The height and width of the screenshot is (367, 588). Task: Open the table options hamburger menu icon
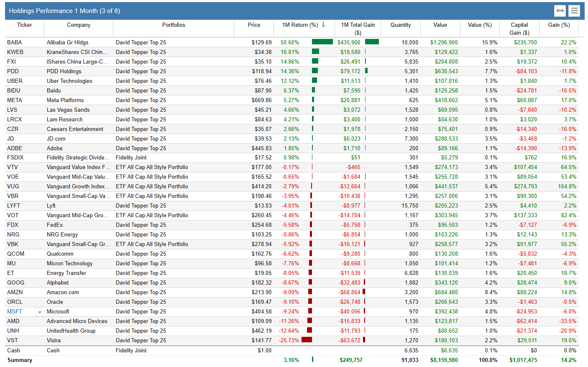click(x=574, y=10)
